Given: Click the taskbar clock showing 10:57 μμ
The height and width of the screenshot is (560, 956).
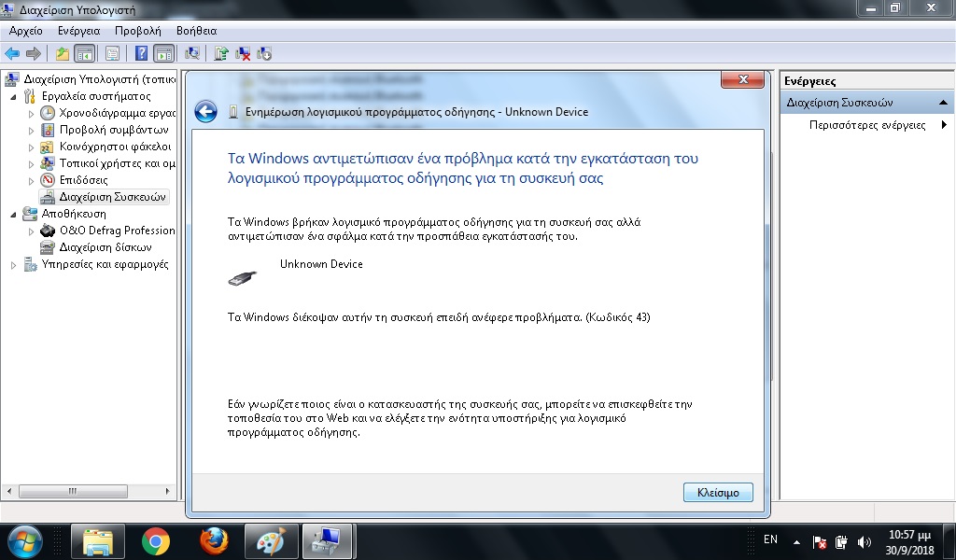Looking at the screenshot, I should pos(909,541).
